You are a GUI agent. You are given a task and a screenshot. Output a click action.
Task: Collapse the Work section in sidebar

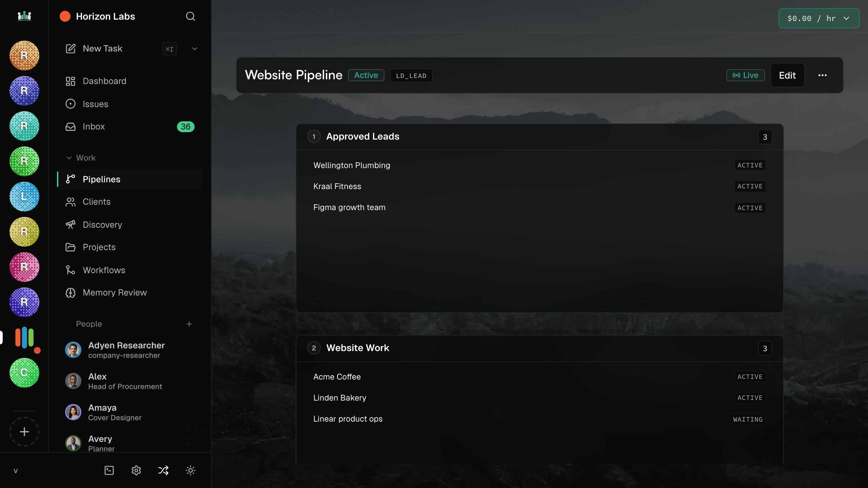(81, 158)
